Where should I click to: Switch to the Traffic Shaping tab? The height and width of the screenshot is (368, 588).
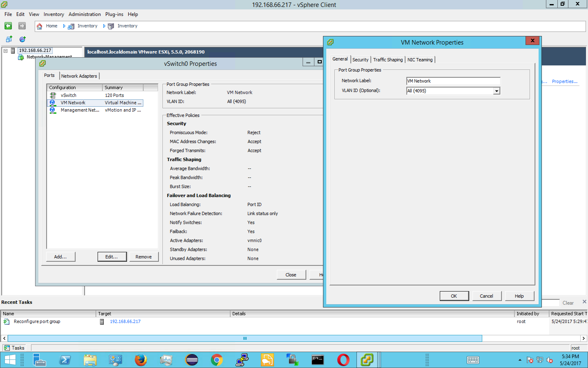(388, 60)
